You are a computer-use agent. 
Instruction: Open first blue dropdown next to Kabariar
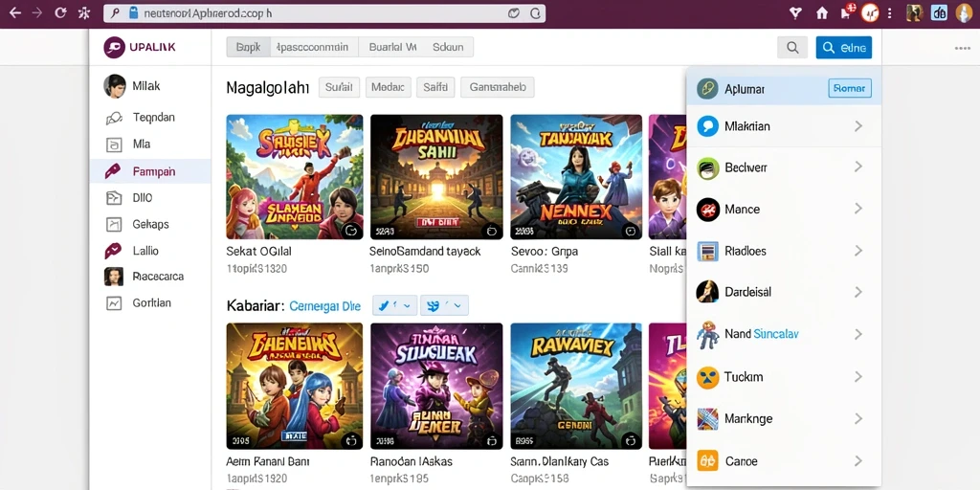pos(395,305)
